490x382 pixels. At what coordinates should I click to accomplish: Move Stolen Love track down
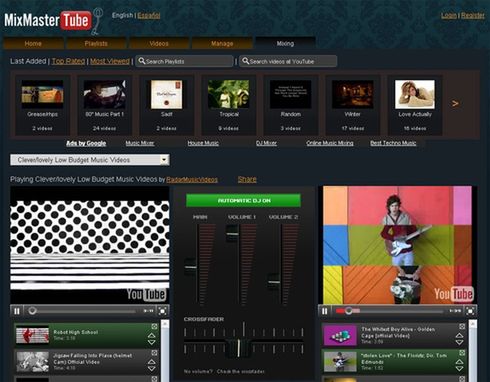pyautogui.click(x=459, y=369)
